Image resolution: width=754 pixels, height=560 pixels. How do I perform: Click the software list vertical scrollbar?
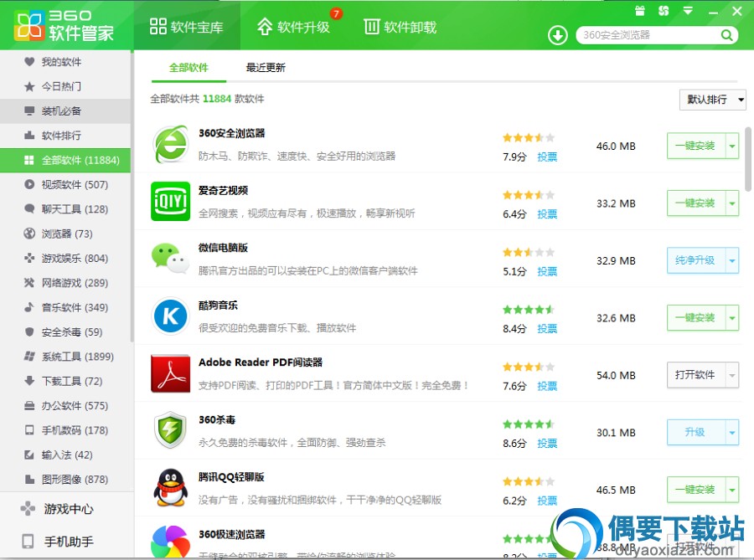point(748,158)
